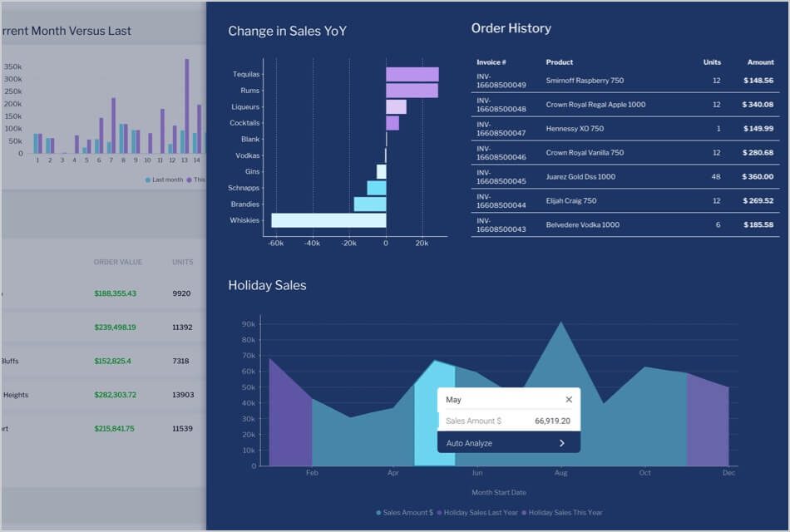Image resolution: width=790 pixels, height=532 pixels.
Task: Click the Month Start Date axis label
Action: [x=498, y=492]
